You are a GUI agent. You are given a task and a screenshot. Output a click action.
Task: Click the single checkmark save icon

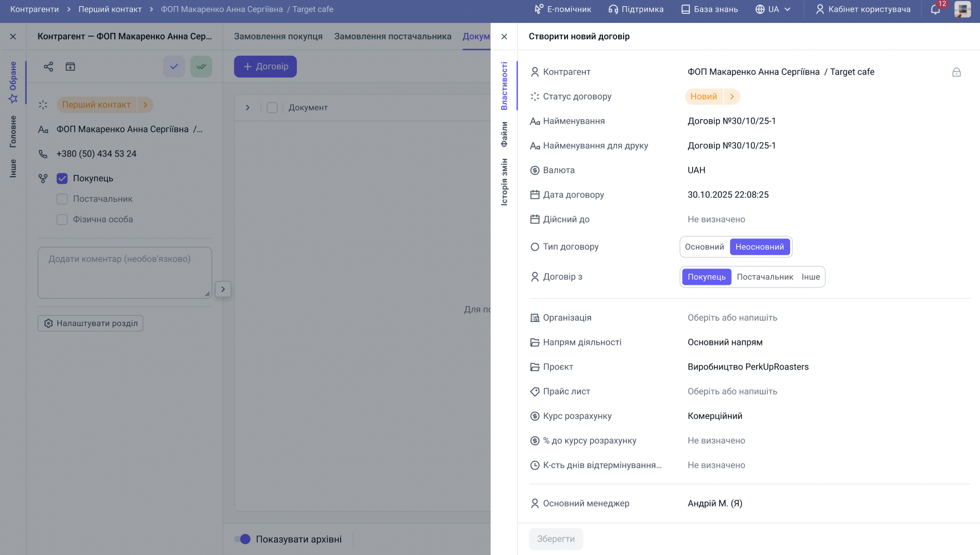(x=174, y=67)
